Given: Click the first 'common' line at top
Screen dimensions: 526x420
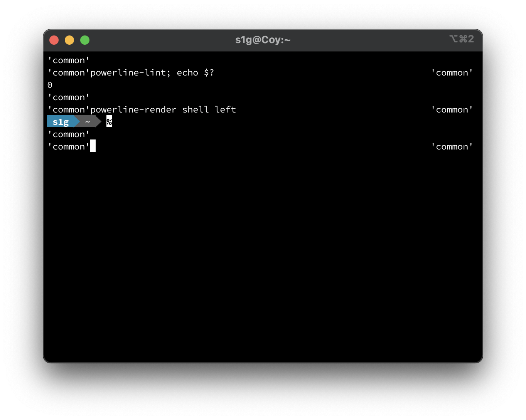Looking at the screenshot, I should coord(69,60).
